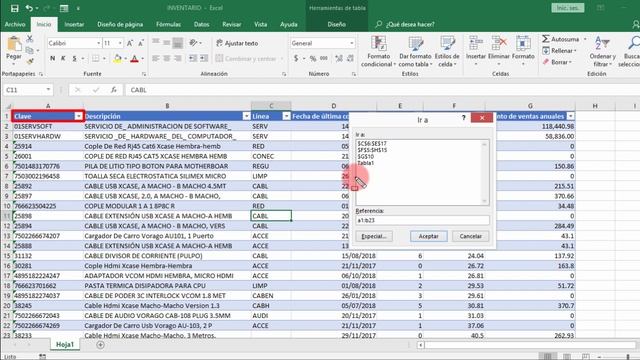Expand the General number format dropdown
This screenshot has width=640, height=360.
[x=351, y=43]
